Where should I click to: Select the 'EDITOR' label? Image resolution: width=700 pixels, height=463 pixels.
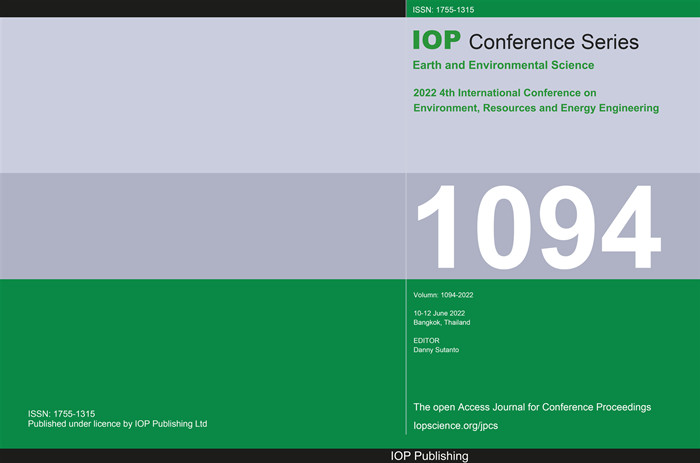[426, 340]
